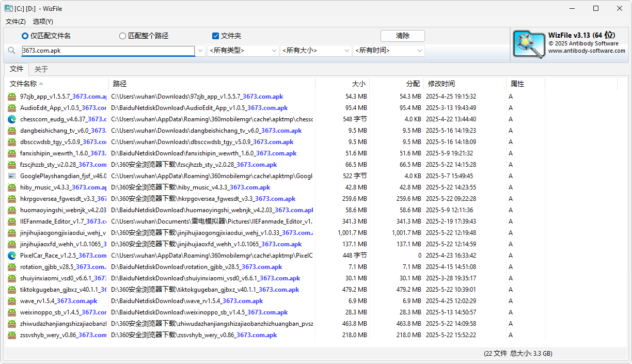Click the status bar file count and total size

coord(518,354)
